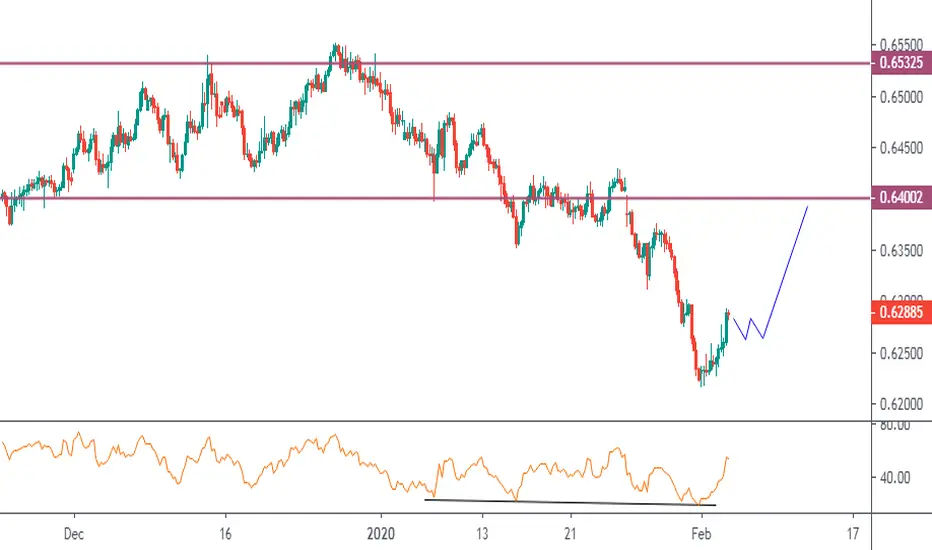Select the 0.65325 resistance price label
Screen dimensions: 932x550
901,62
